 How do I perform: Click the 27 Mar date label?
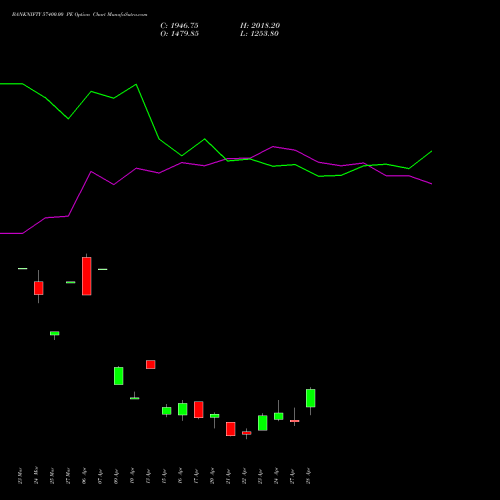click(x=68, y=476)
